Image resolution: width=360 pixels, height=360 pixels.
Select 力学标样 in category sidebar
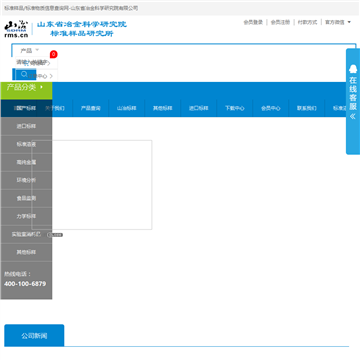point(26,216)
